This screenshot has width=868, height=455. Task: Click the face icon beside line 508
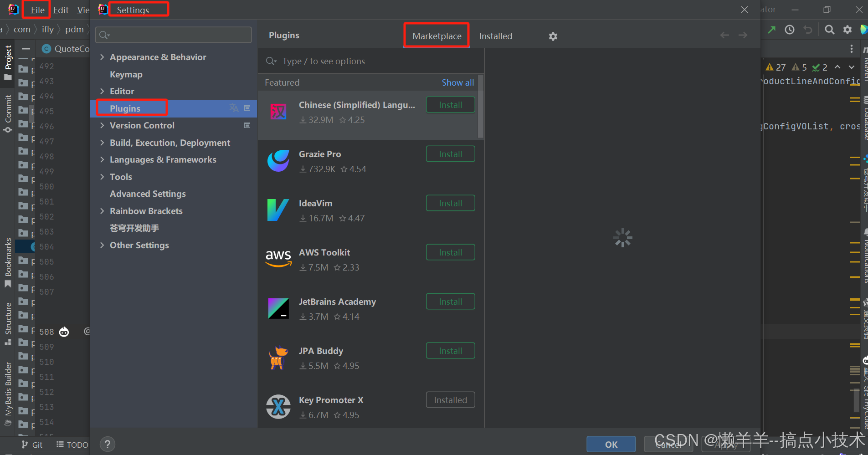[64, 332]
